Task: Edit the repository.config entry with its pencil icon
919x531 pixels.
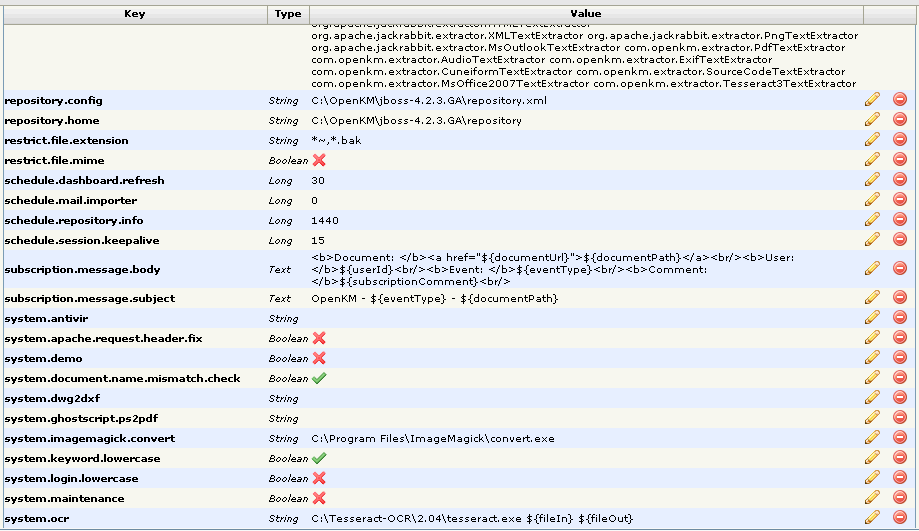Action: pos(872,100)
